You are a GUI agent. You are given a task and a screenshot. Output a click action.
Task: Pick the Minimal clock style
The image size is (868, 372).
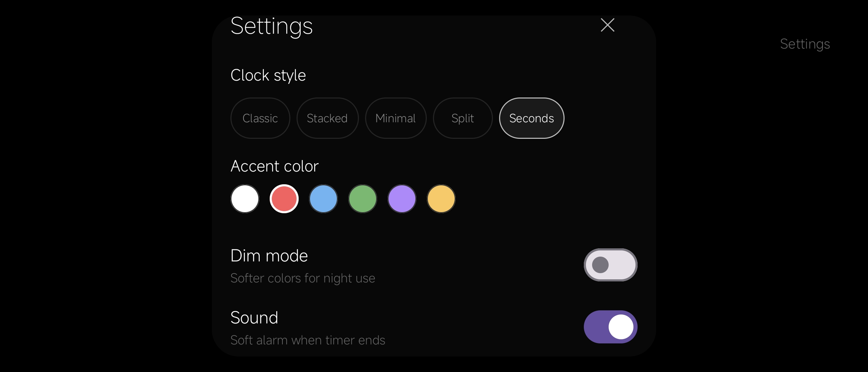[395, 118]
